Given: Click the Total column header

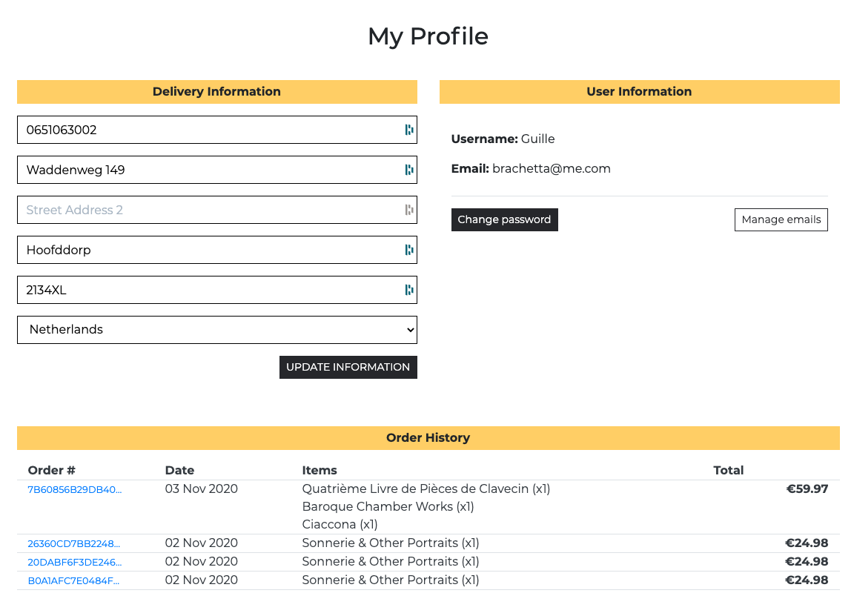Looking at the screenshot, I should 728,470.
